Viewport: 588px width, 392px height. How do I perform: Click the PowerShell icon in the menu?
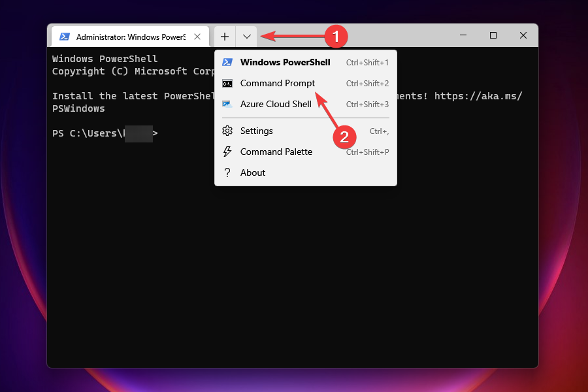(227, 62)
